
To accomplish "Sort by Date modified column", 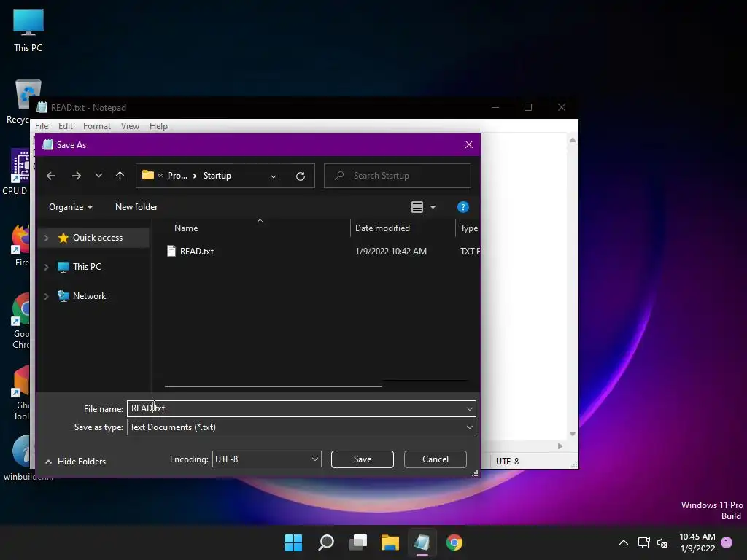I will tap(382, 228).
